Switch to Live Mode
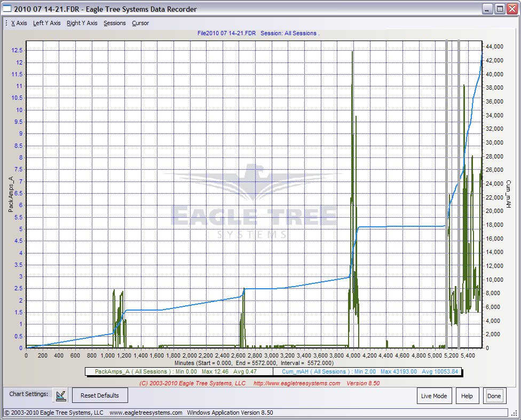521x420 pixels. point(434,396)
